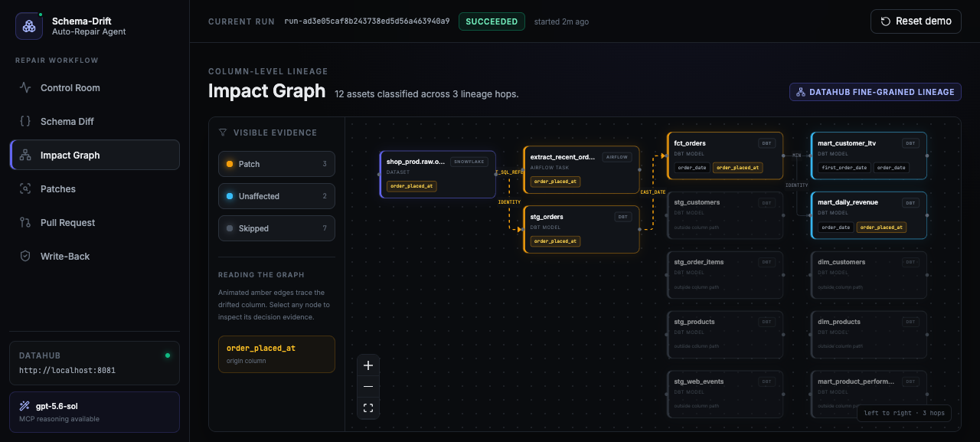980x442 pixels.
Task: Click the SUCCEEDED status badge
Action: 492,21
